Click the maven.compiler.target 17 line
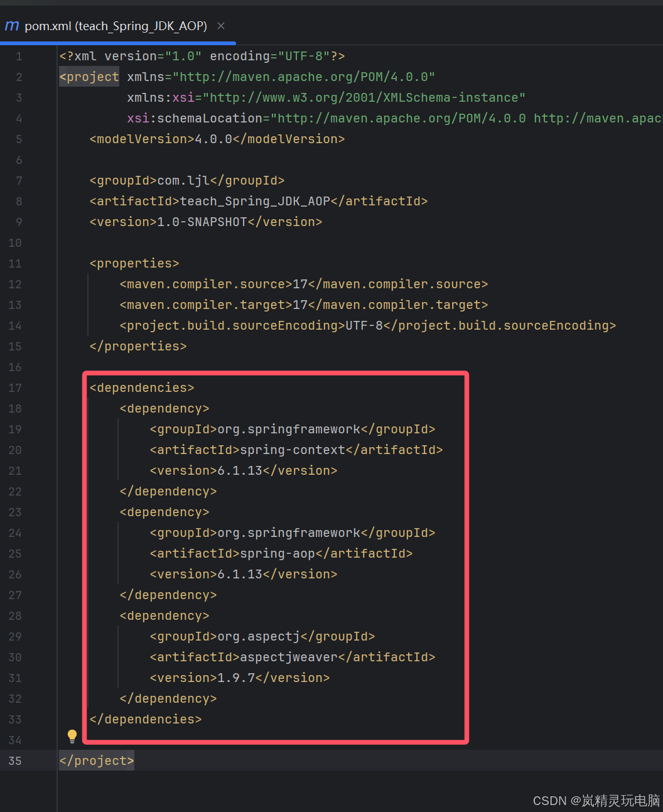The height and width of the screenshot is (812, 663). point(304,305)
